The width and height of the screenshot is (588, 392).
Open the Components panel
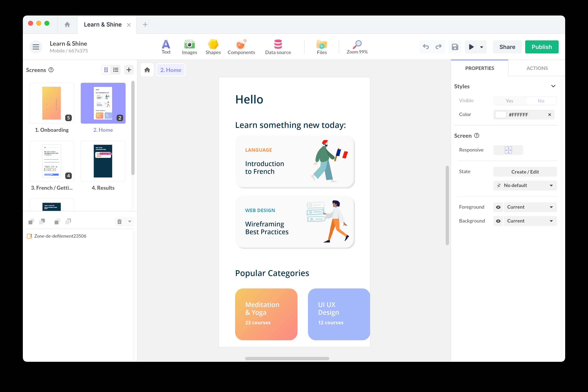click(x=241, y=47)
